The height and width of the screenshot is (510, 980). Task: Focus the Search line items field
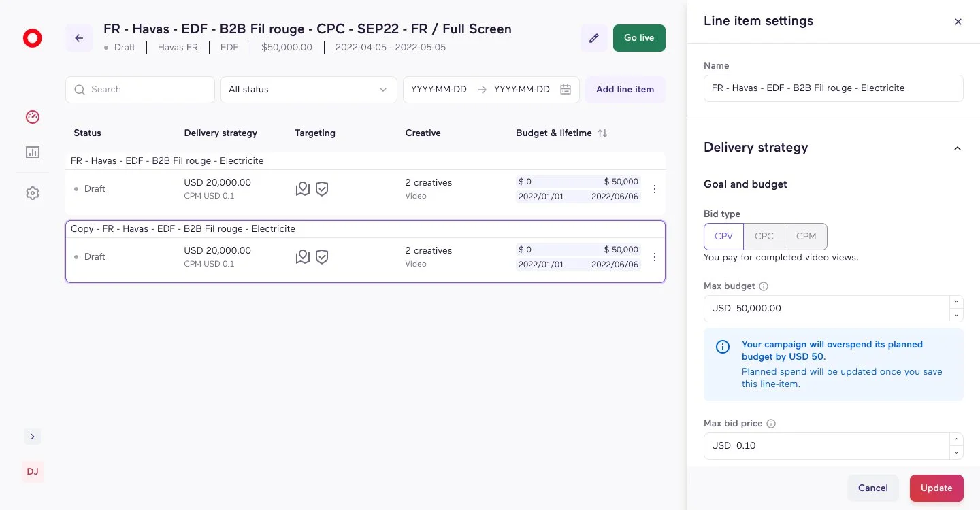[x=140, y=90]
